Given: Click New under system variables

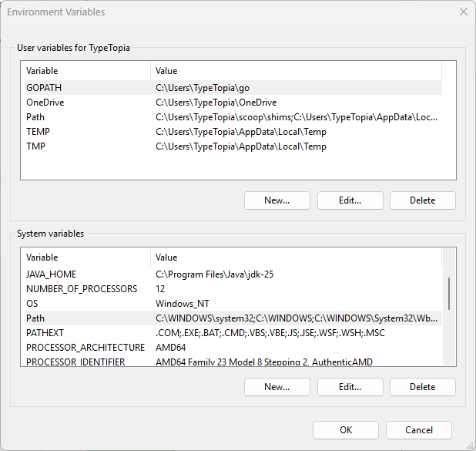Looking at the screenshot, I should 277,387.
